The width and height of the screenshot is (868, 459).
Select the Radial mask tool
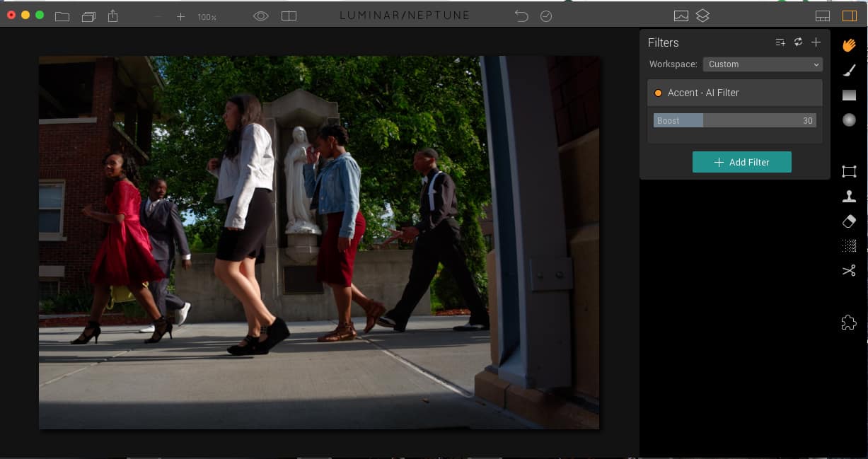(849, 120)
